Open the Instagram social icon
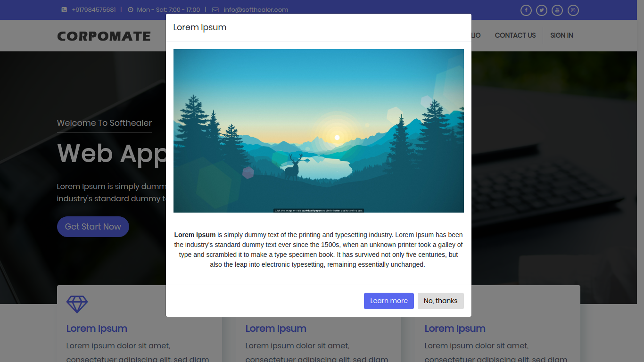The image size is (644, 362). (573, 10)
